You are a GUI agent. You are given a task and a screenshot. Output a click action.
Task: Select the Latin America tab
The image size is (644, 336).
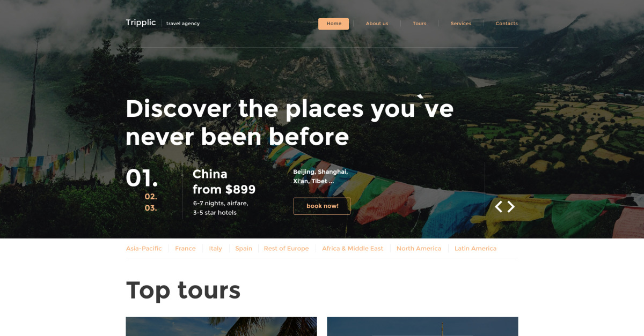[x=475, y=249]
